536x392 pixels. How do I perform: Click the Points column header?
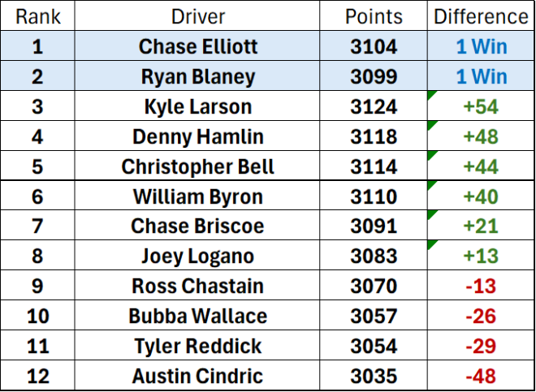pos(374,16)
